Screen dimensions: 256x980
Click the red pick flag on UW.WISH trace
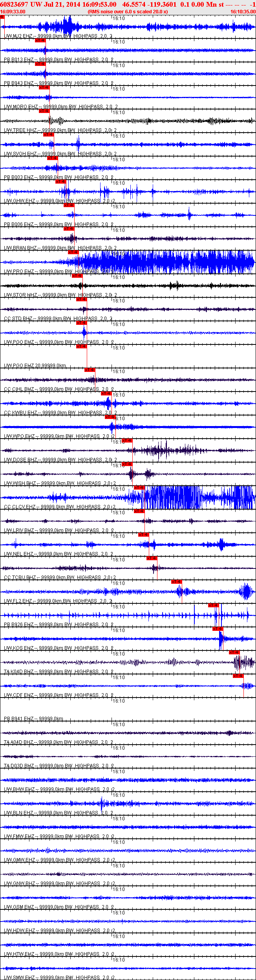pos(127,464)
